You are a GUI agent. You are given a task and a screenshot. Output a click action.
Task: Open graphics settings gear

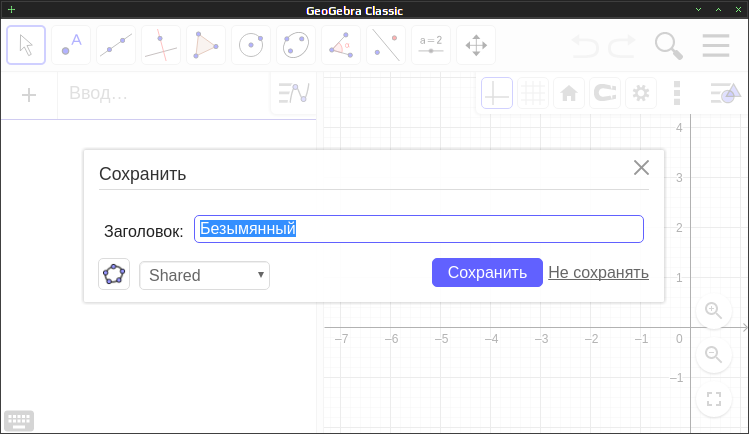pyautogui.click(x=641, y=93)
